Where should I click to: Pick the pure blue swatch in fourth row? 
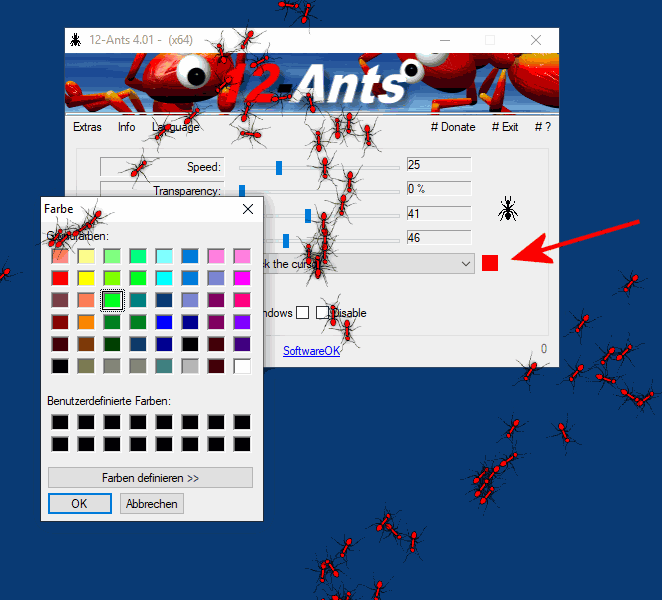coord(164,322)
